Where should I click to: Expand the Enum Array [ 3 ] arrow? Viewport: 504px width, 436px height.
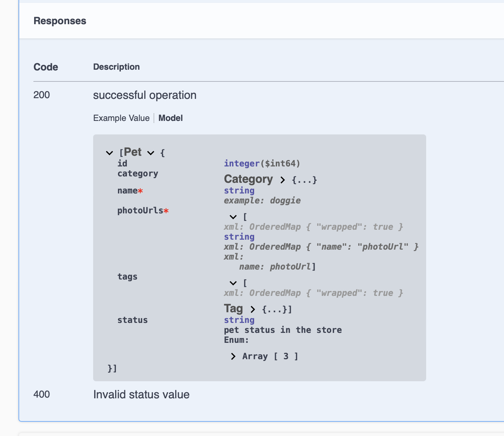pyautogui.click(x=233, y=356)
